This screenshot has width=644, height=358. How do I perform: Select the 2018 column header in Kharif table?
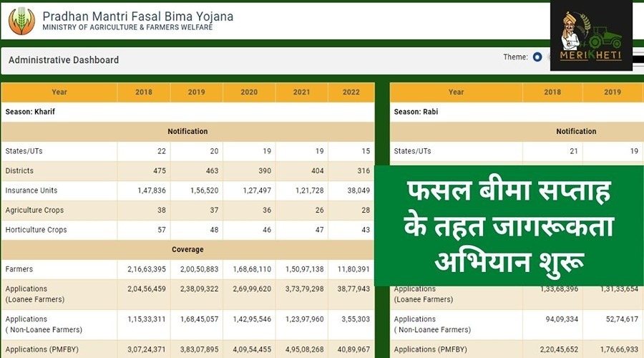[x=144, y=92]
